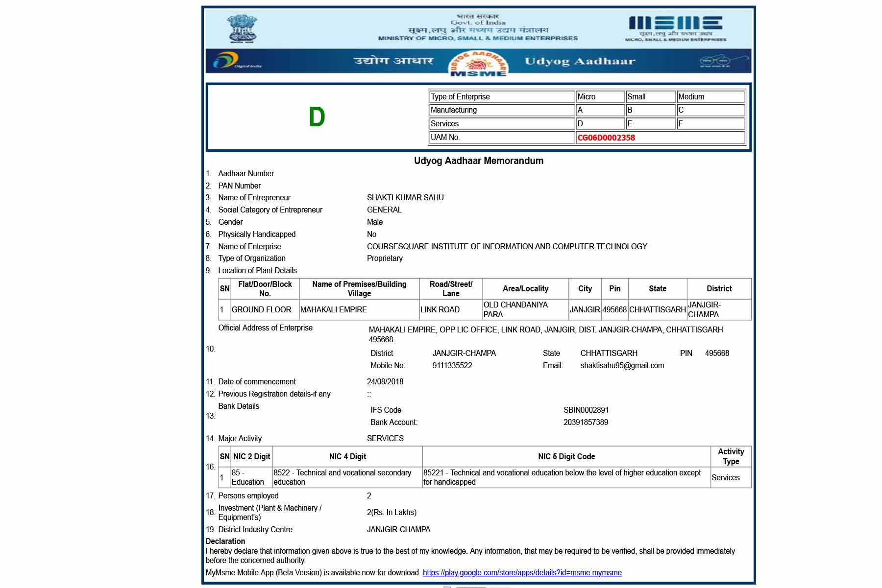Open the MyMsme Google Play store link

pos(522,572)
